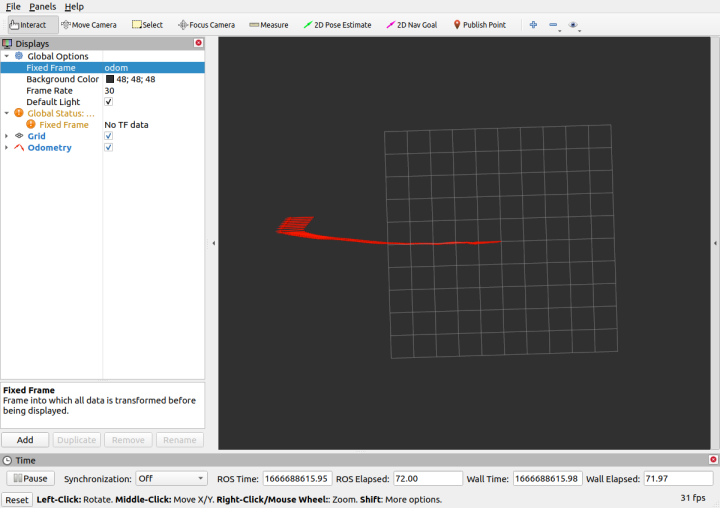
Task: Click the Wall Time field
Action: click(x=547, y=479)
